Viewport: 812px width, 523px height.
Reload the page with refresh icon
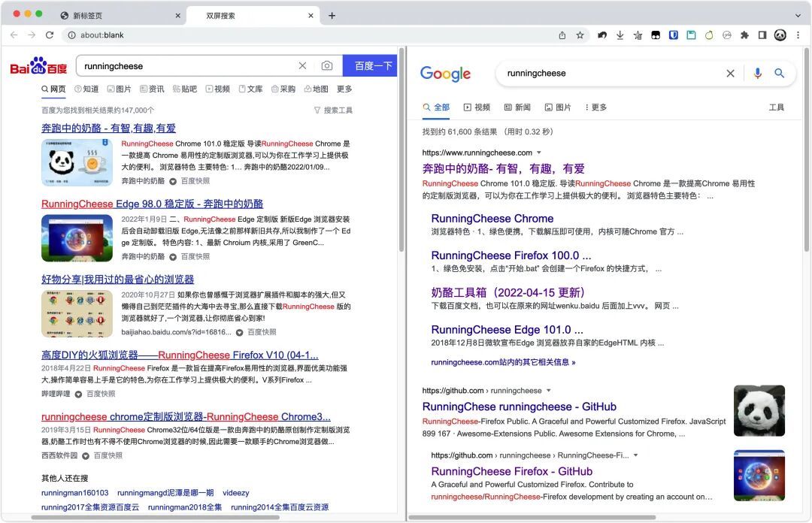coord(50,35)
